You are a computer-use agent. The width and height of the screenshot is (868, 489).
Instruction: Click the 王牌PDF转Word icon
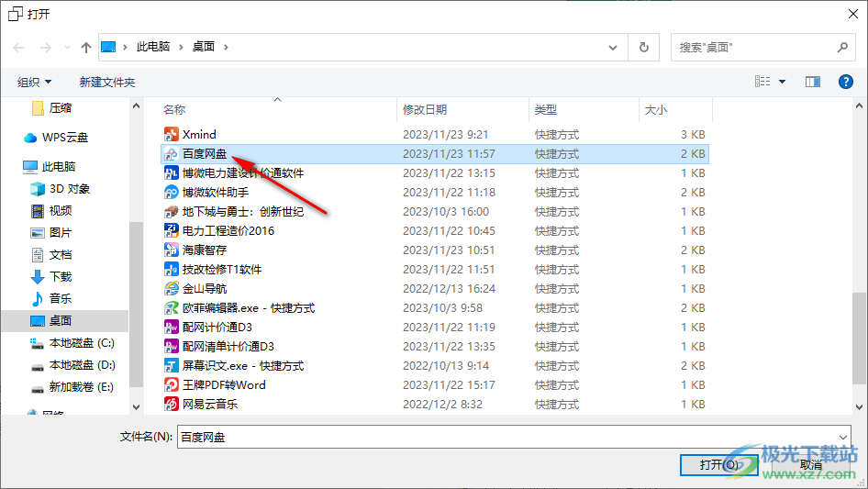pyautogui.click(x=171, y=385)
